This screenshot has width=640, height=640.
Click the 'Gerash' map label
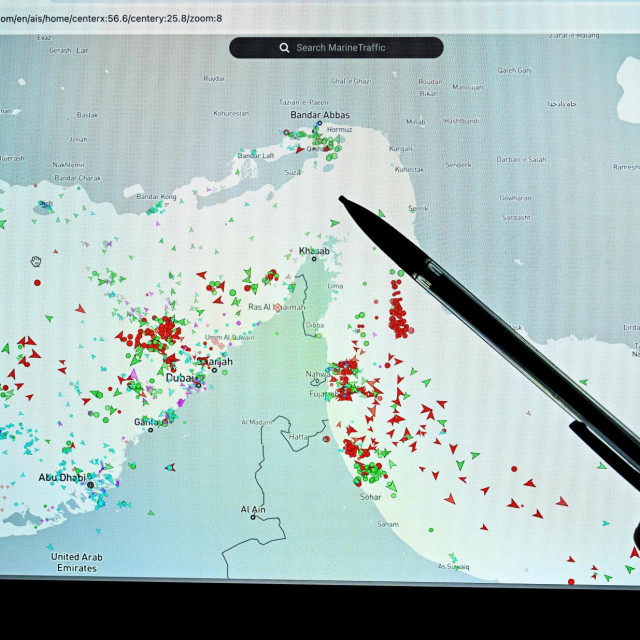click(60, 50)
